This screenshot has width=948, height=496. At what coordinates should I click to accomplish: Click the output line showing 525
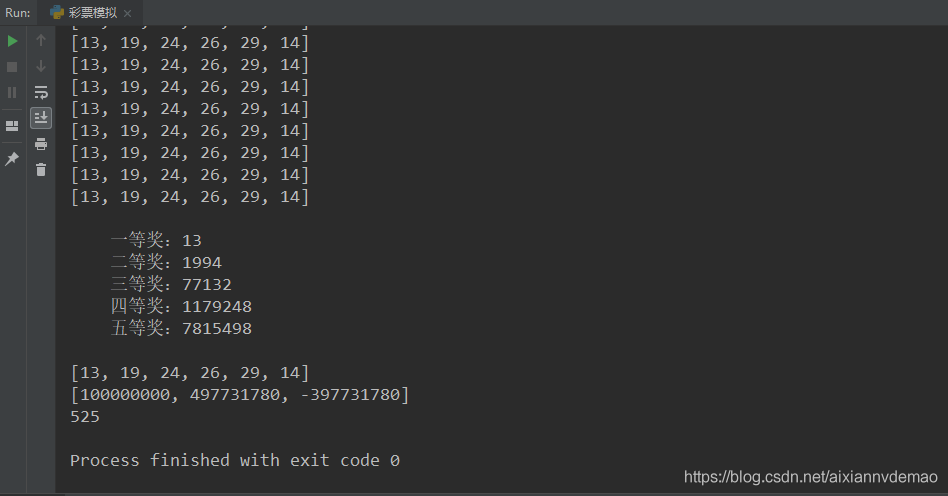coord(85,417)
